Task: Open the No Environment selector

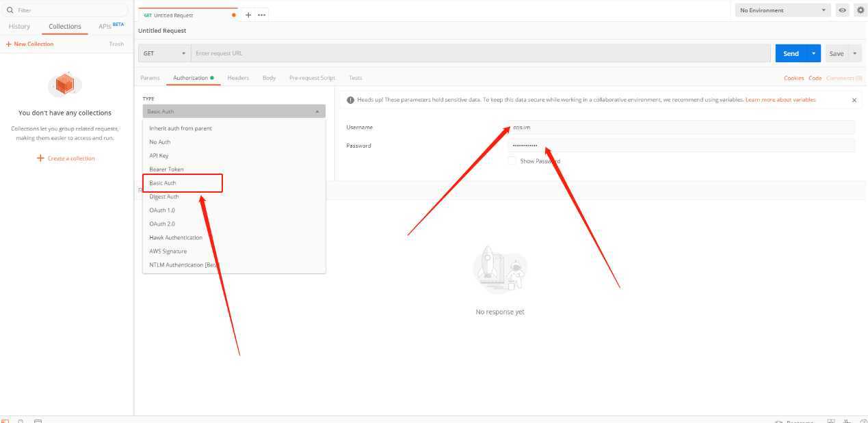Action: 782,10
